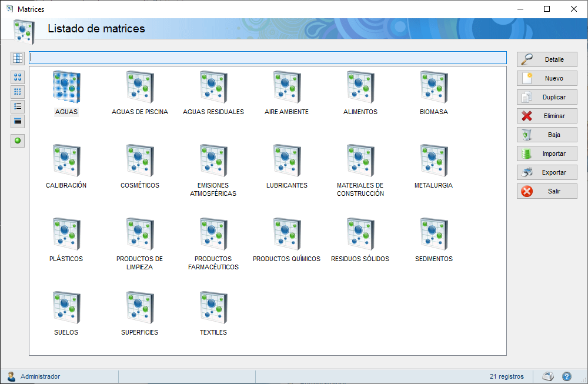Click the Administrador user icon

click(x=11, y=376)
